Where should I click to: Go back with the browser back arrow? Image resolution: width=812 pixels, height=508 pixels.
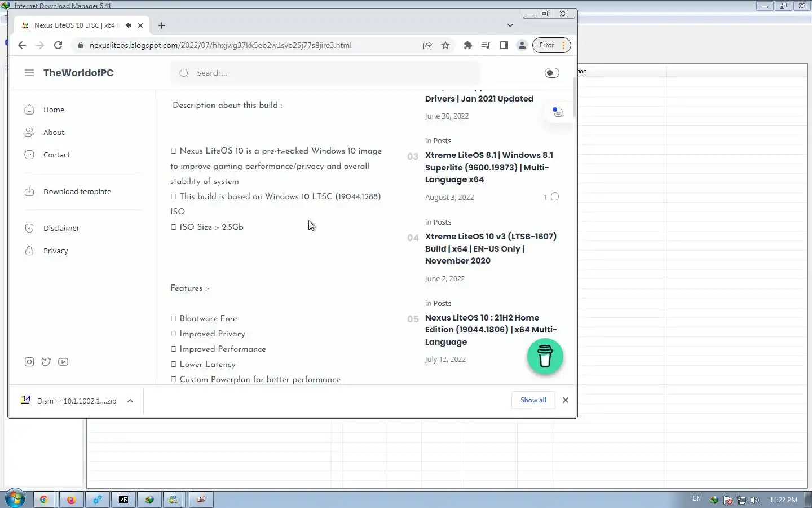click(22, 45)
